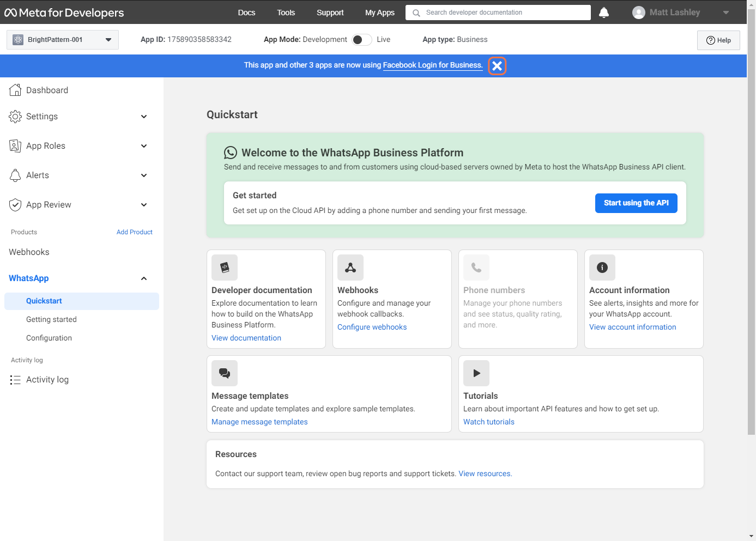
Task: Open the Matt Lashley account dropdown arrow
Action: pos(726,13)
